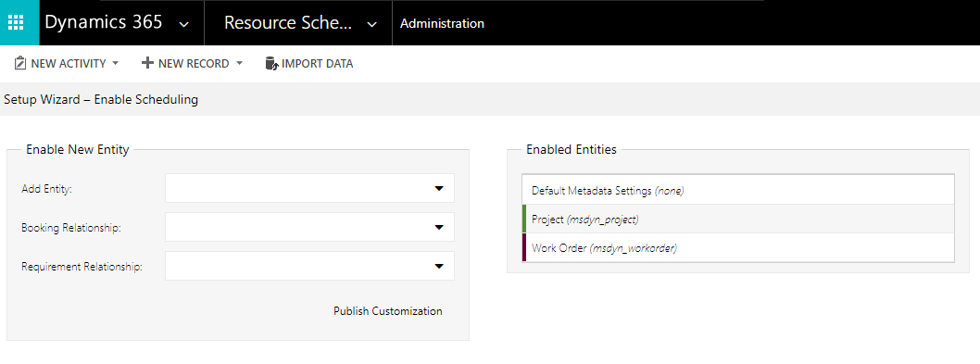Image resolution: width=980 pixels, height=364 pixels.
Task: Click the Setup Wizard – Enable Scheduling title
Action: [101, 99]
